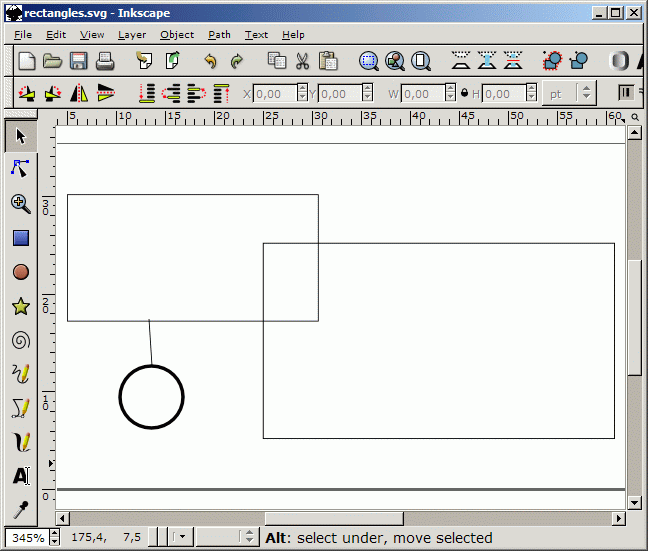
Task: Select the Selector arrow tool
Action: (21, 136)
